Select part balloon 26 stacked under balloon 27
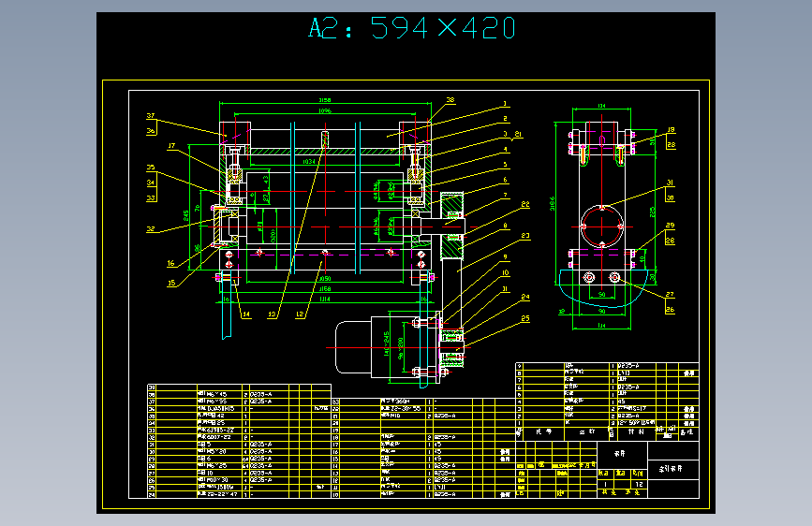The width and height of the screenshot is (812, 526). (670, 310)
